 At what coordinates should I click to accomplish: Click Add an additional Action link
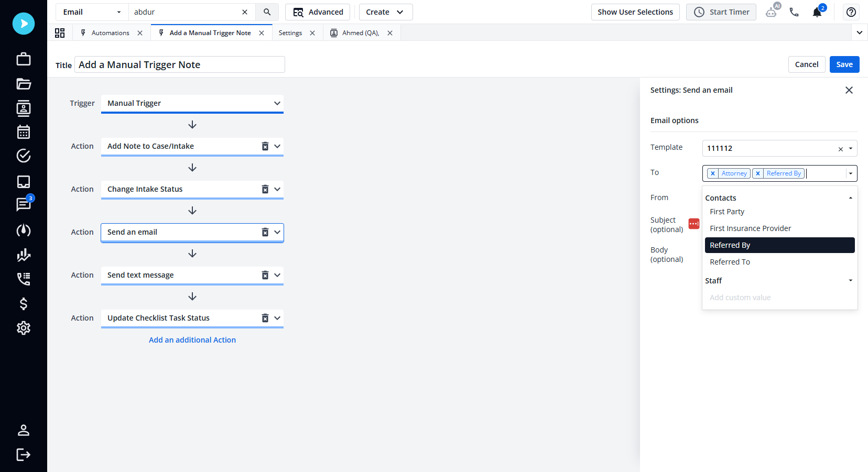pos(192,339)
